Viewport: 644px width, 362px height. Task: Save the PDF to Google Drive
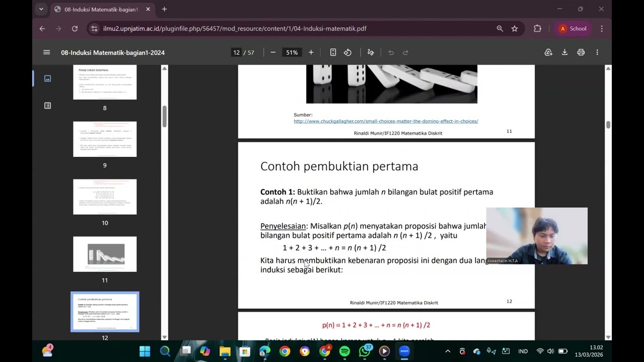click(548, 52)
